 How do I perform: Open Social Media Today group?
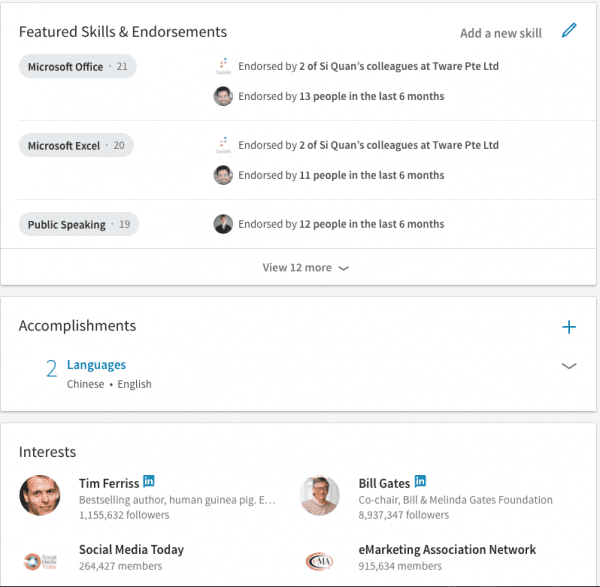coord(131,549)
